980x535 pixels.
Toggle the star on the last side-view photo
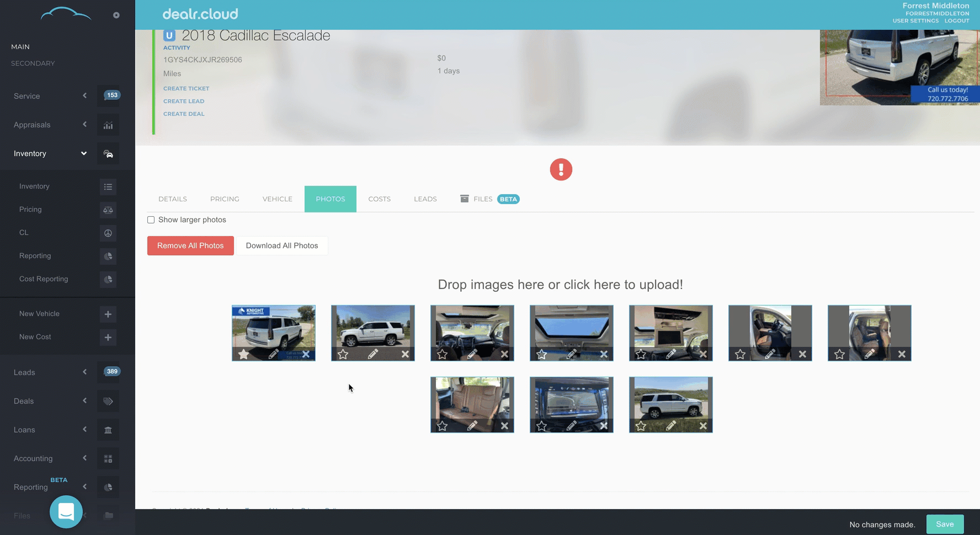coord(641,426)
